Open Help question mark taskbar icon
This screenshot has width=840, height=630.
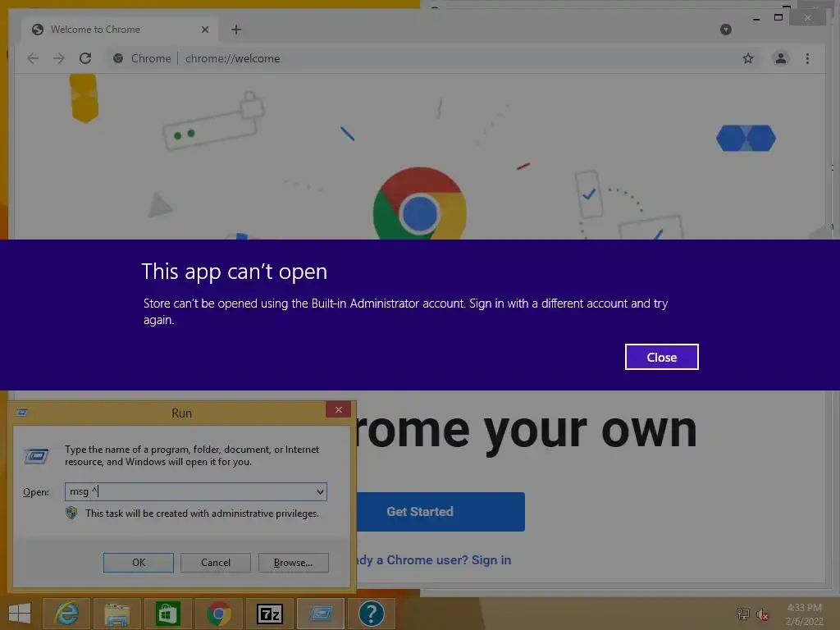[x=371, y=614]
